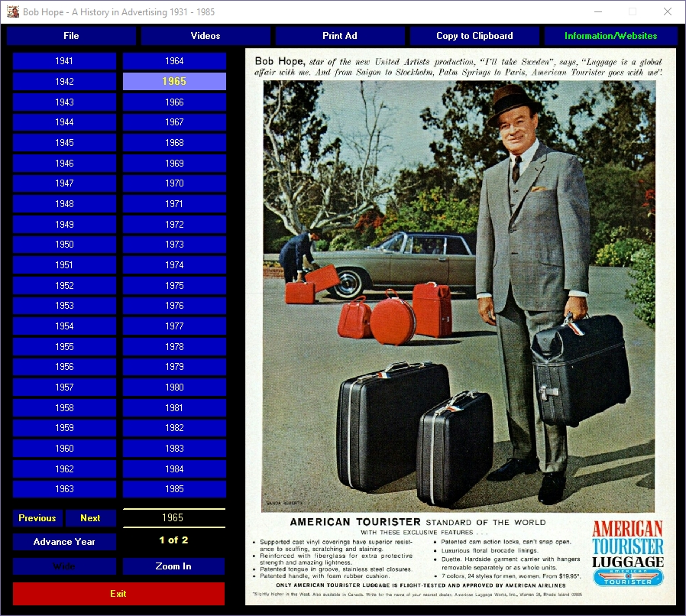Click the highlighted 1965 year button
This screenshot has width=686, height=616.
click(x=175, y=82)
